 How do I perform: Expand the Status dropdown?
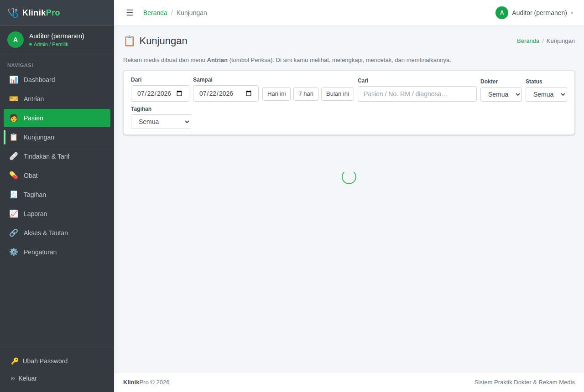click(x=546, y=94)
